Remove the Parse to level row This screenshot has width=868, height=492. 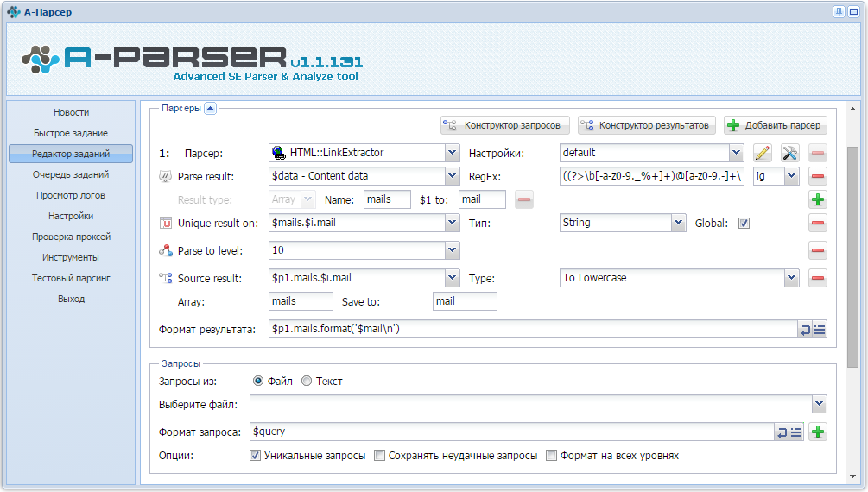(x=818, y=250)
